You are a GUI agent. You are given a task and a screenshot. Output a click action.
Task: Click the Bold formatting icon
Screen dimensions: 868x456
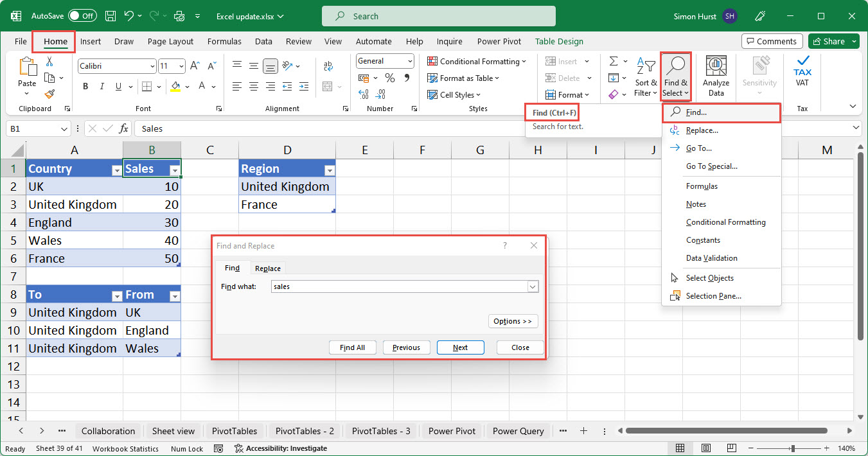85,86
